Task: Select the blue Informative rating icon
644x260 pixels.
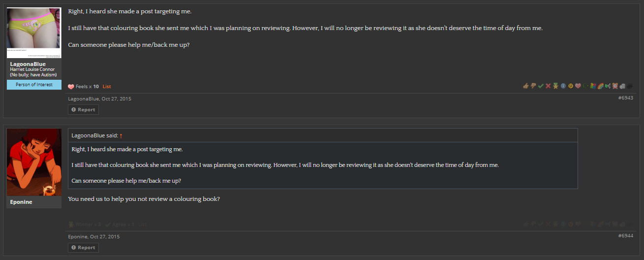Action: click(563, 86)
